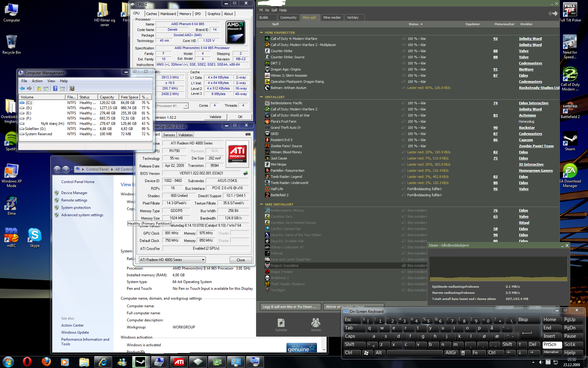Select the Elma desktop icon
588x368 pixels.
click(11, 205)
